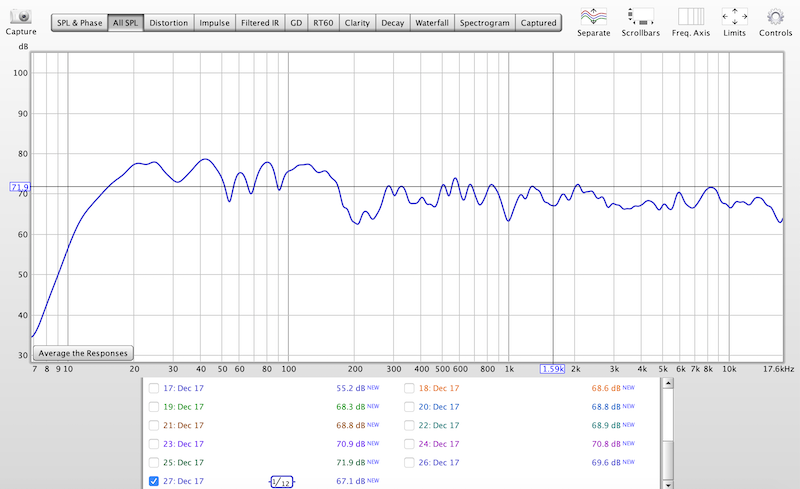Viewport: 800px width, 489px height.
Task: Select the GD tab
Action: [296, 23]
